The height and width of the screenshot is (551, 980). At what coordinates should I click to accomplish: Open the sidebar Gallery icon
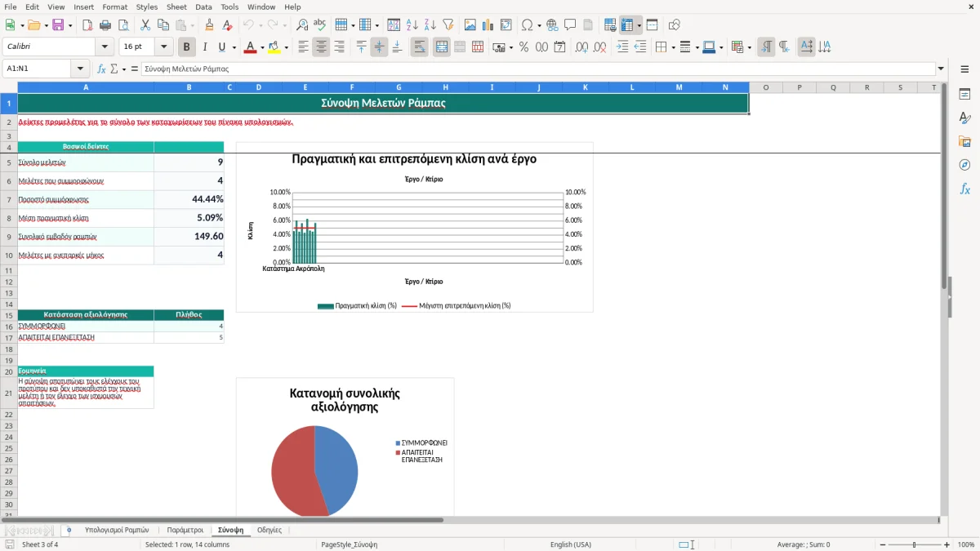(x=964, y=141)
